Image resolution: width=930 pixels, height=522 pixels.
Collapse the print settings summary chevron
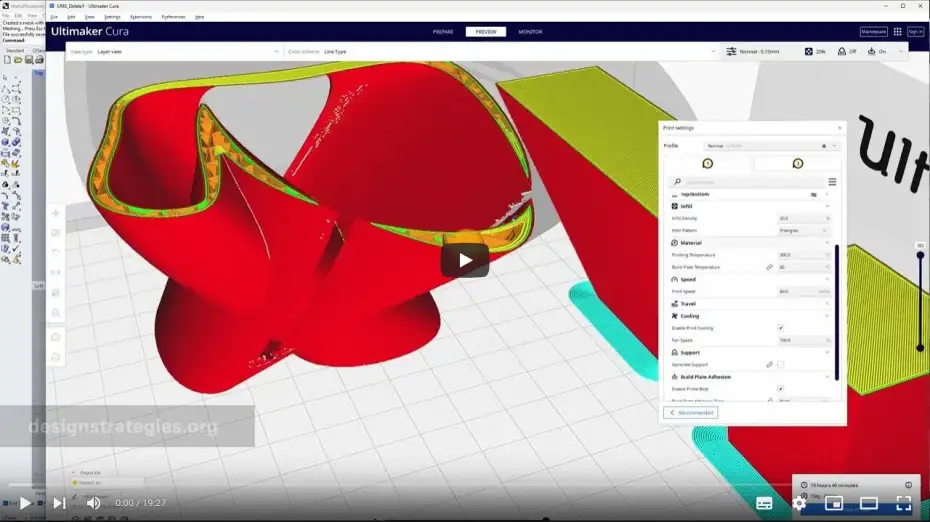click(901, 52)
